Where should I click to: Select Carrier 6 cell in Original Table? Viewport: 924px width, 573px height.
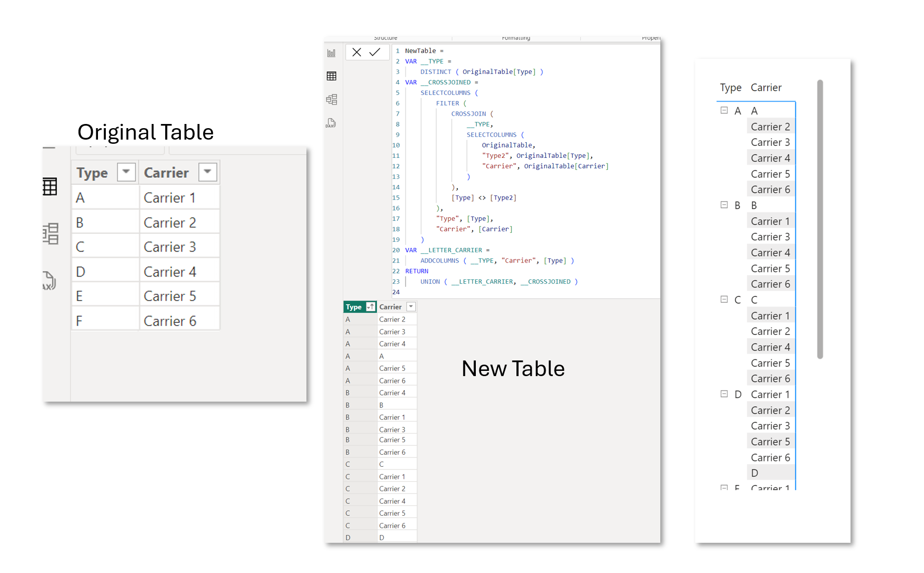click(179, 321)
